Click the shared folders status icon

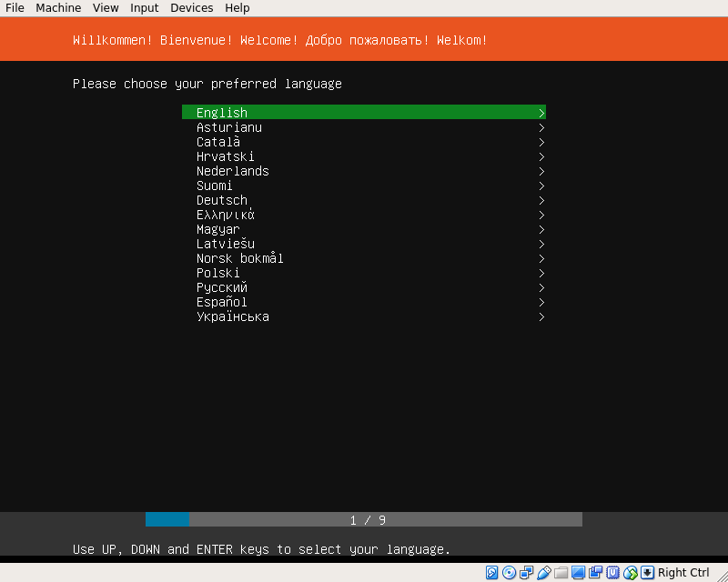coord(561,573)
